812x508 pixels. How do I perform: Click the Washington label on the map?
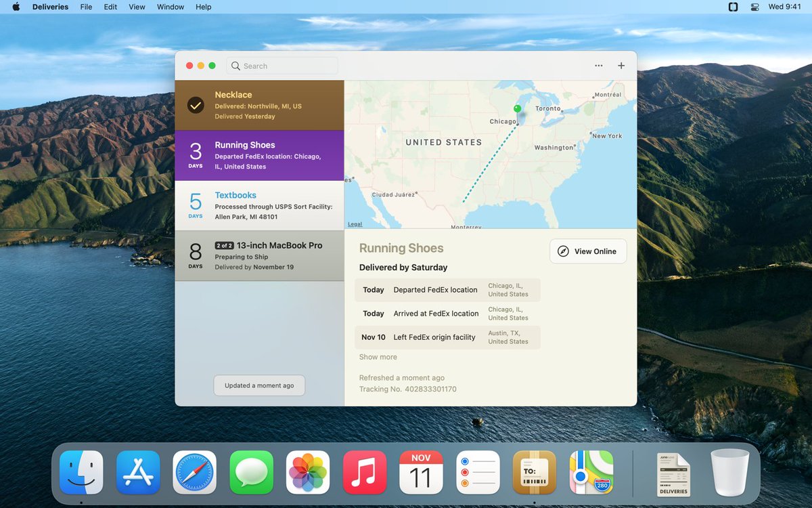pos(554,148)
